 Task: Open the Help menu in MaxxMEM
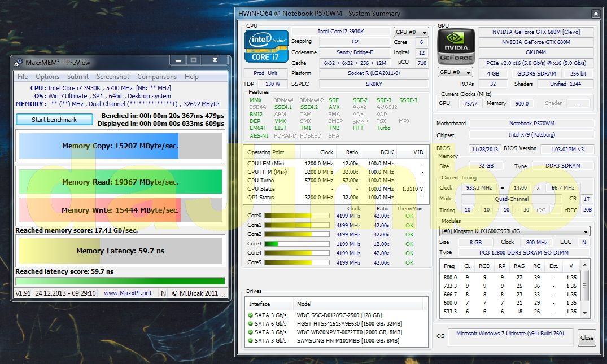[x=191, y=77]
